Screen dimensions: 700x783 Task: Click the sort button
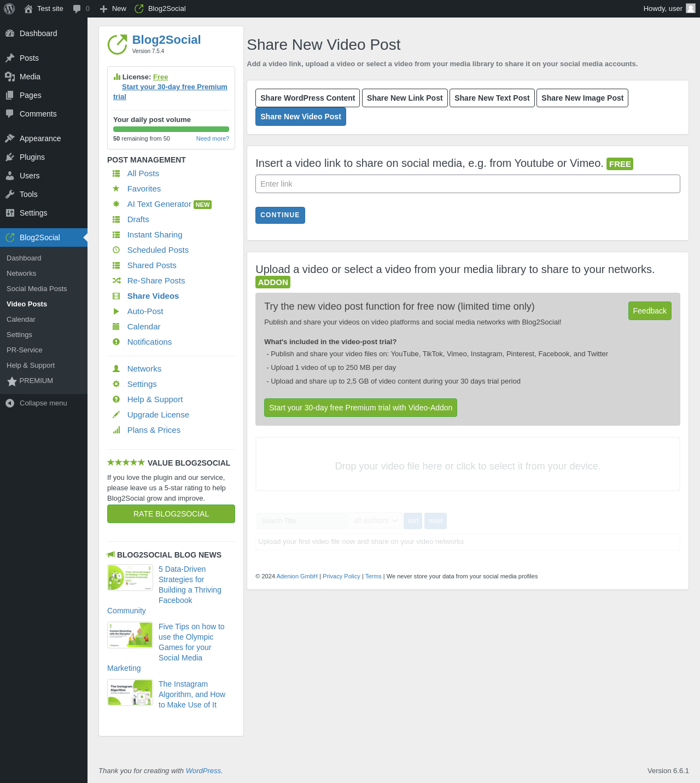click(x=413, y=521)
